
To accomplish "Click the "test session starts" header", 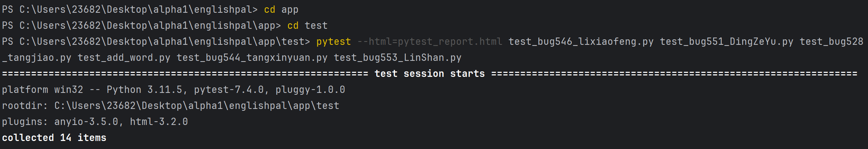I will click(429, 74).
